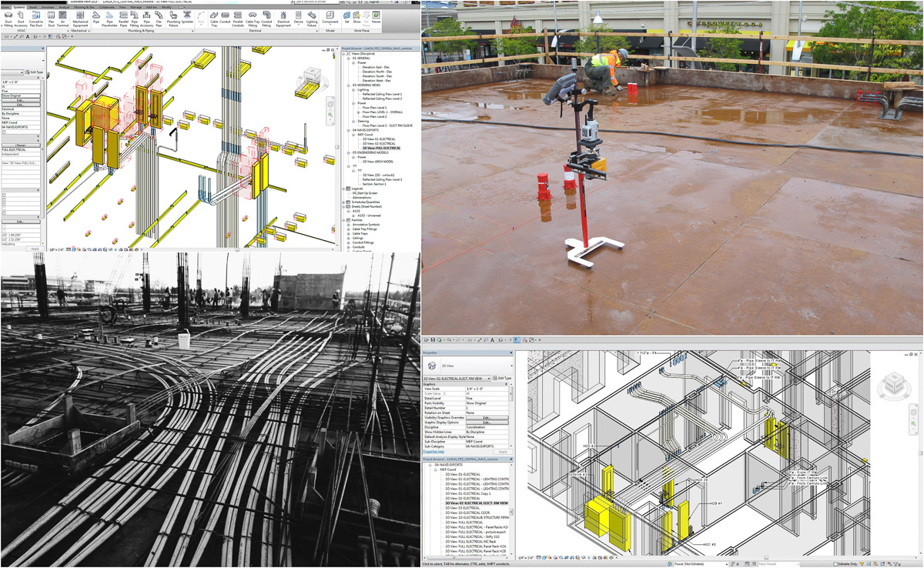Expand the Schedules/Quantities node
This screenshot has height=568, width=924.
[x=343, y=202]
